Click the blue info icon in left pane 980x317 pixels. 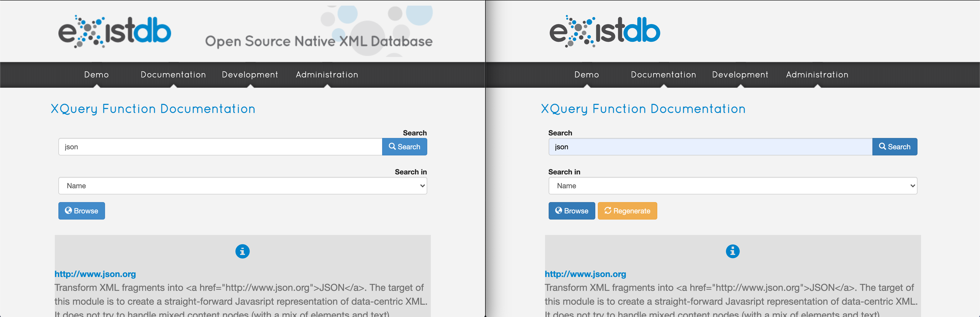[x=242, y=251]
